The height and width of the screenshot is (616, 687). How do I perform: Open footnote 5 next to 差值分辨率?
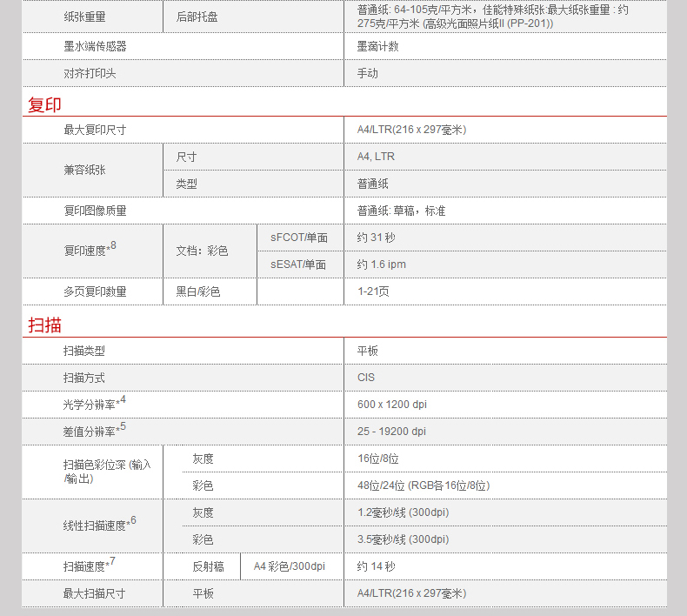tap(123, 427)
